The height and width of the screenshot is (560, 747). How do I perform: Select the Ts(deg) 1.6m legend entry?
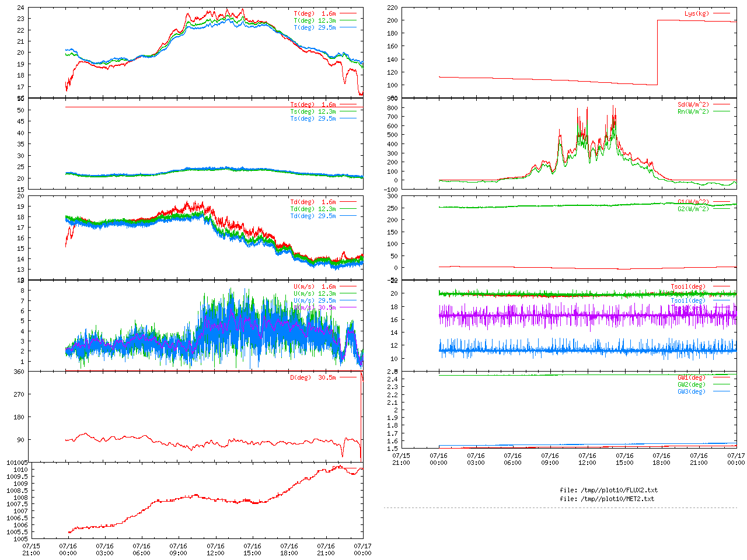pos(313,105)
